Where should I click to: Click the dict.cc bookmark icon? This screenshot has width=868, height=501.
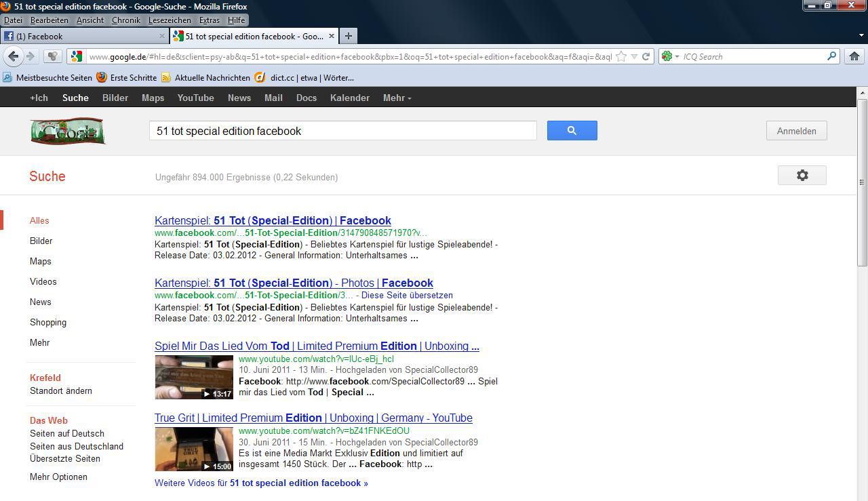coord(260,77)
